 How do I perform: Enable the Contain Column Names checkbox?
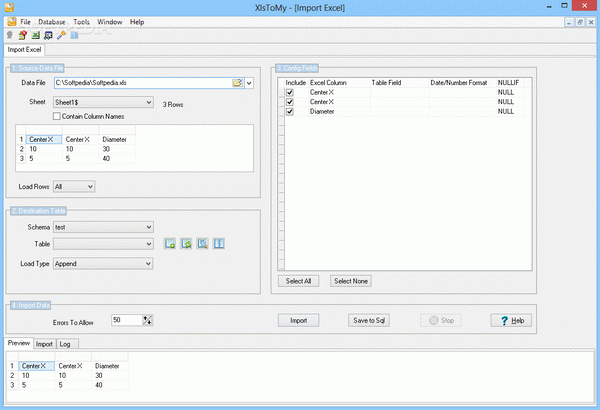point(57,116)
